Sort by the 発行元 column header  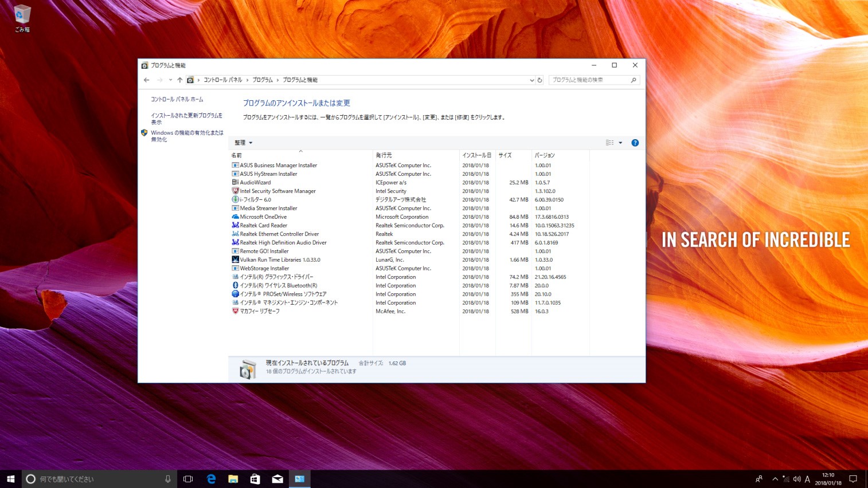pos(416,155)
